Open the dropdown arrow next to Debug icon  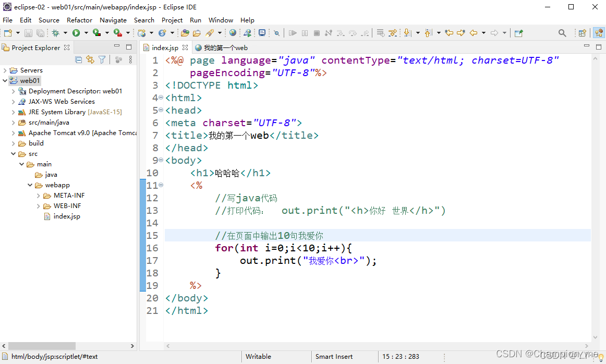pyautogui.click(x=65, y=33)
